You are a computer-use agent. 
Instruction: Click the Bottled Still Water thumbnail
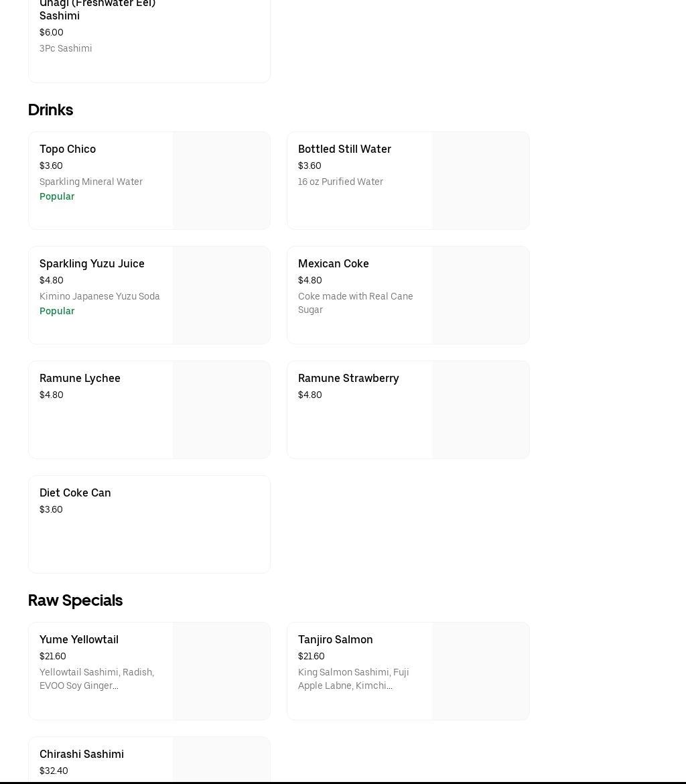(x=480, y=181)
